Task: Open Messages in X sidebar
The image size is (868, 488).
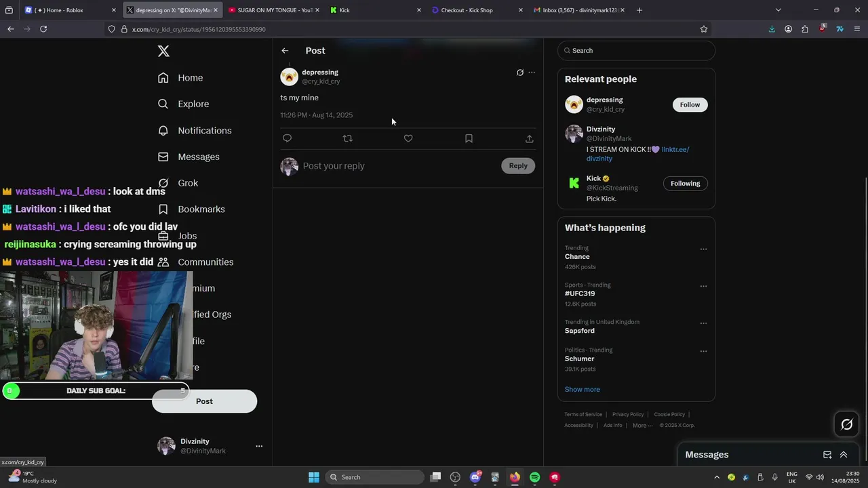Action: point(189,157)
